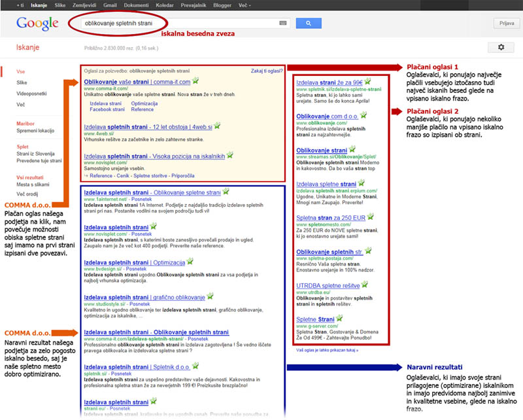Click star icon beside grafično oblikovanje result
523x420 pixels.
tap(210, 296)
